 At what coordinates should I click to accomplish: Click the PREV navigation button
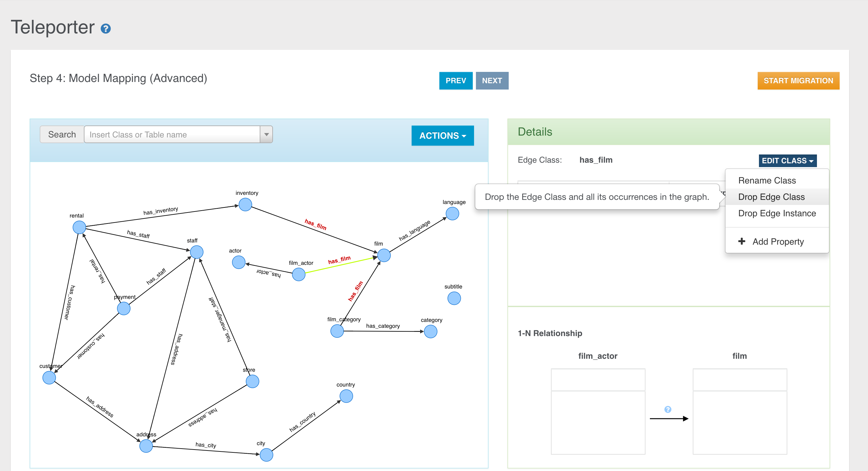[x=456, y=81]
